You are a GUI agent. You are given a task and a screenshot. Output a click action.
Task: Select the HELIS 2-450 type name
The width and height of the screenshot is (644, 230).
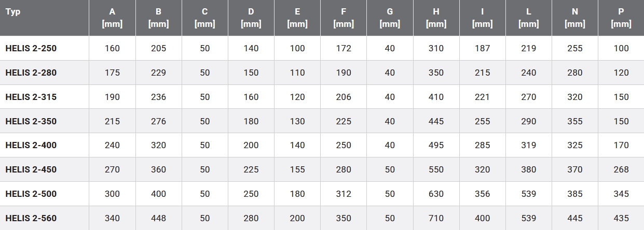[x=31, y=170]
